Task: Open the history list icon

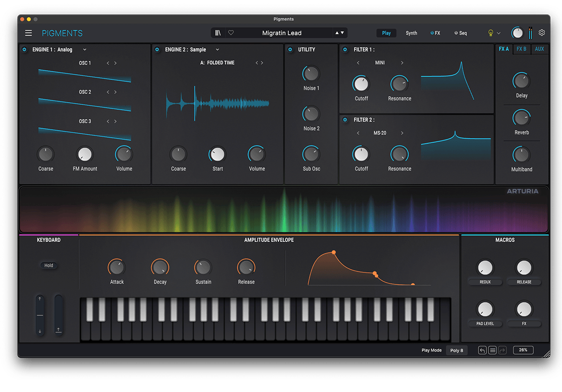Action: click(492, 350)
